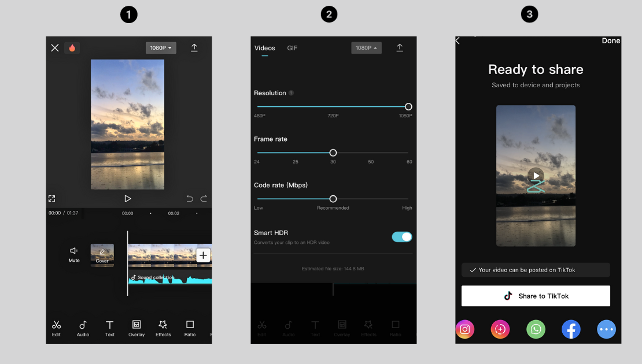Click the 720P resolution label

pyautogui.click(x=333, y=116)
